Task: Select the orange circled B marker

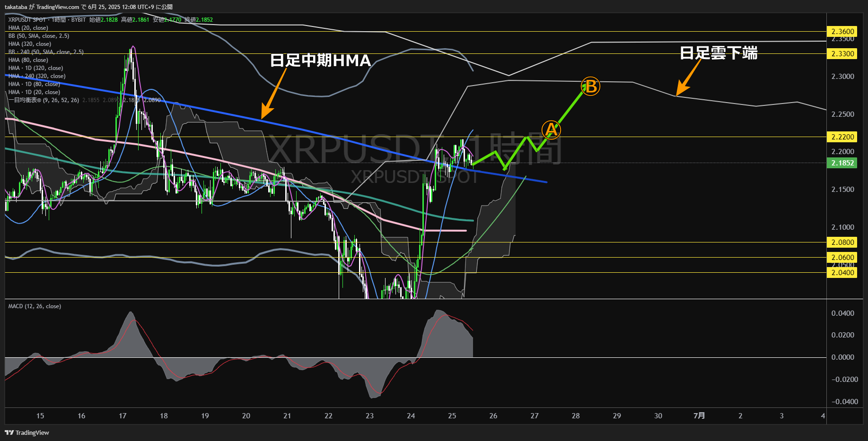Action: point(590,86)
